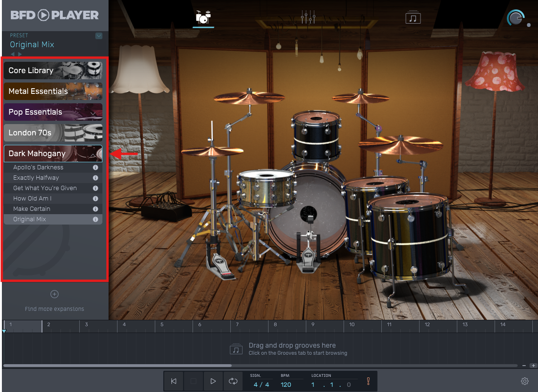Viewport: 538px width, 392px height.
Task: Jump to bar 10 on timeline ruler
Action: [352, 325]
